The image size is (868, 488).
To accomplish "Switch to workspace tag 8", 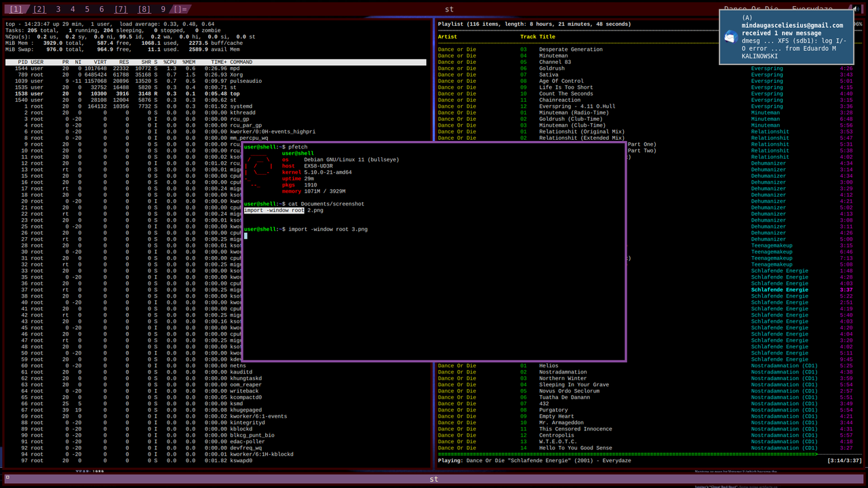I will 144,9.
